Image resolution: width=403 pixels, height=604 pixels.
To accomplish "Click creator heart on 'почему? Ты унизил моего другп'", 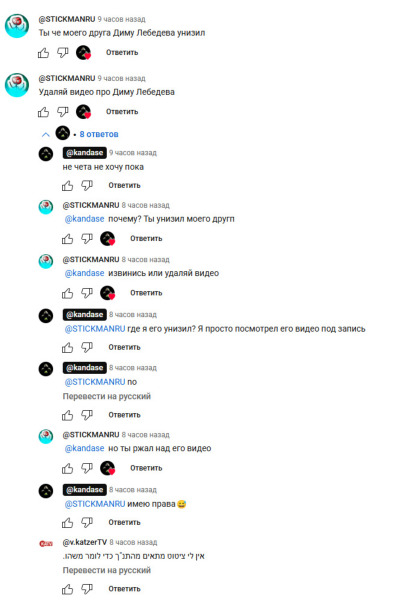I will 108,238.
